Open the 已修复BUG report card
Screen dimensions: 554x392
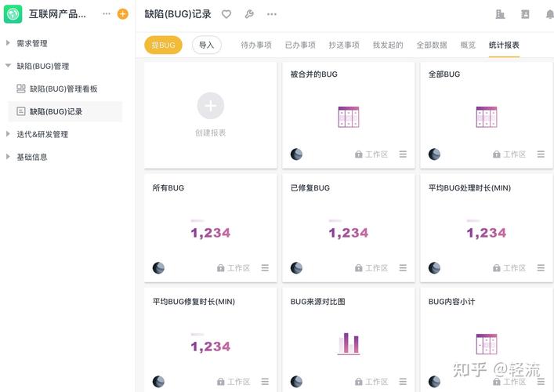(x=349, y=227)
